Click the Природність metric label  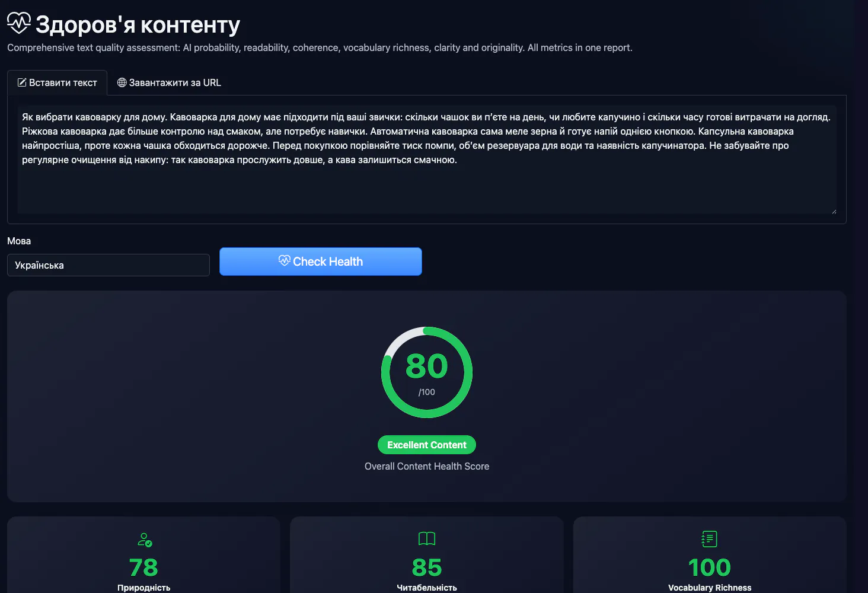pyautogui.click(x=143, y=588)
